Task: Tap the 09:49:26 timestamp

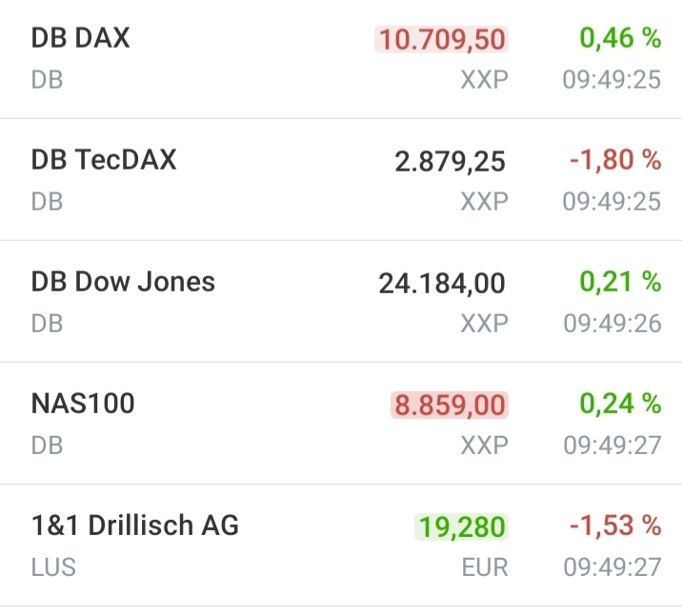Action: [612, 324]
